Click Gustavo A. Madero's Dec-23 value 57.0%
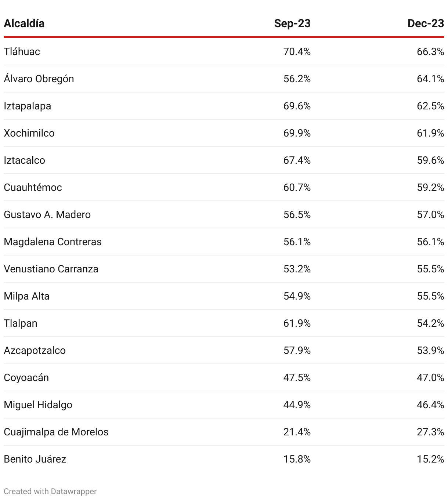 pos(430,215)
